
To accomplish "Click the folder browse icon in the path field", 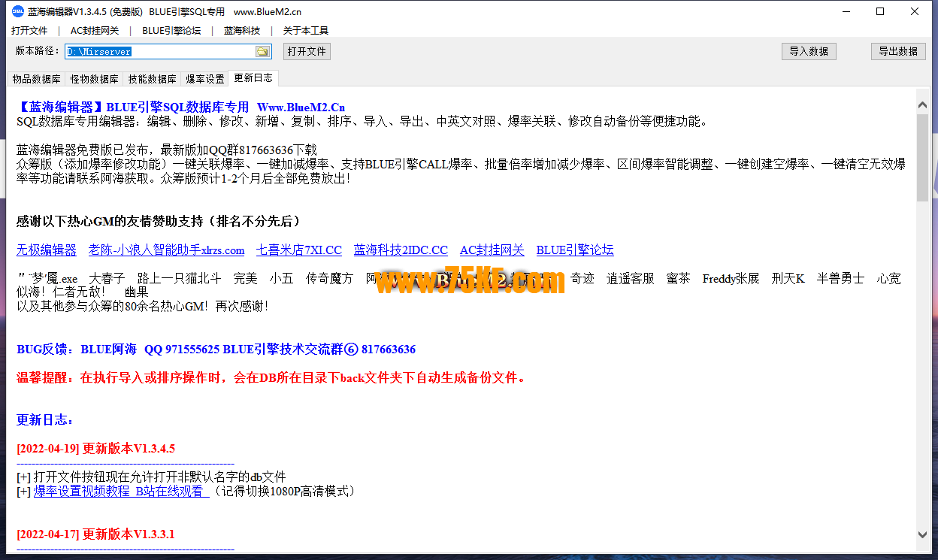I will pyautogui.click(x=262, y=52).
